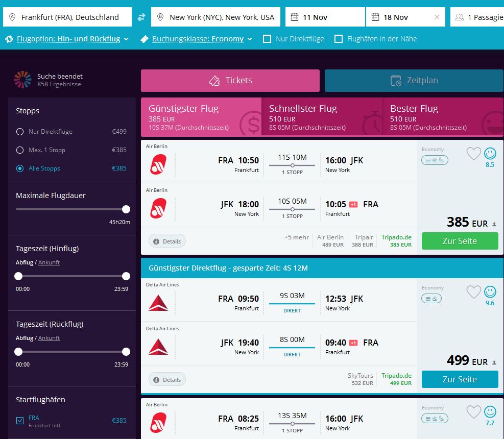Screen dimensions: 504x439
Task: Favorite the 499 EUR Delta flight
Action: click(x=473, y=292)
